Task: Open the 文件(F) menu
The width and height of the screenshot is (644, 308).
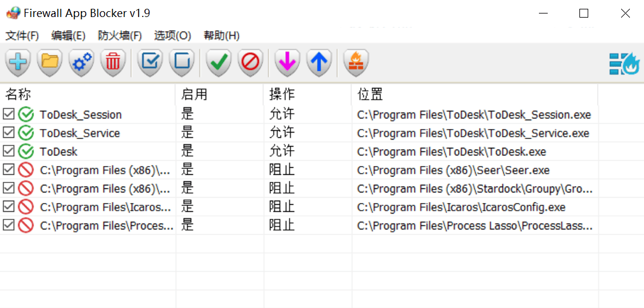Action: pyautogui.click(x=22, y=36)
